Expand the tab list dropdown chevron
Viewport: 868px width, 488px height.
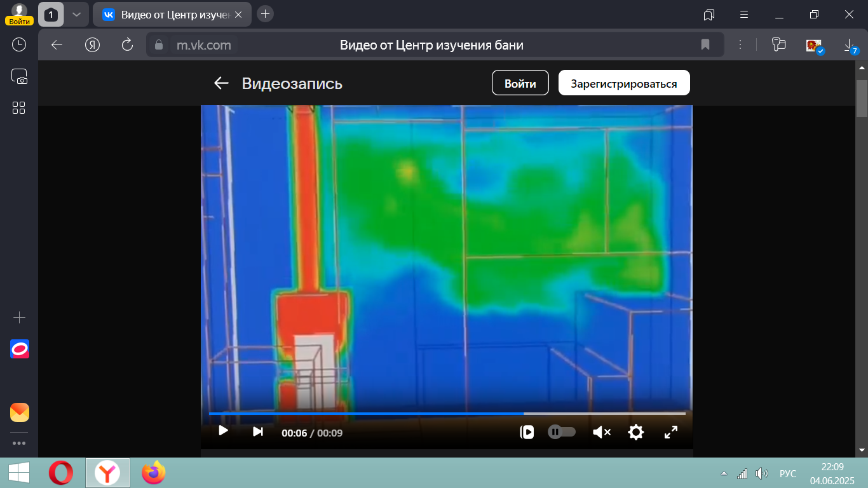click(76, 14)
